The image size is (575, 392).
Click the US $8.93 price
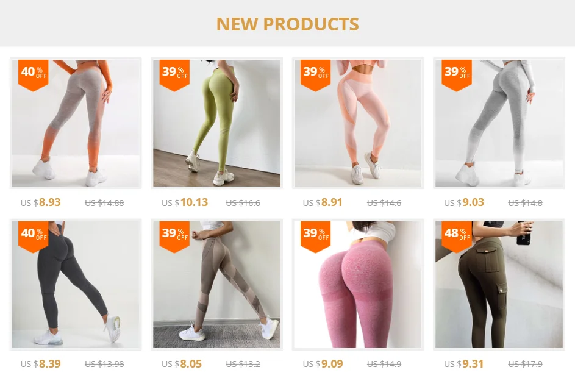click(41, 202)
